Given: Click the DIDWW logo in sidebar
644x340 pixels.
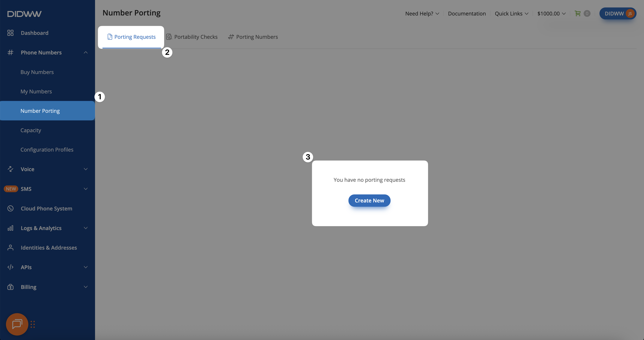Looking at the screenshot, I should pyautogui.click(x=24, y=14).
